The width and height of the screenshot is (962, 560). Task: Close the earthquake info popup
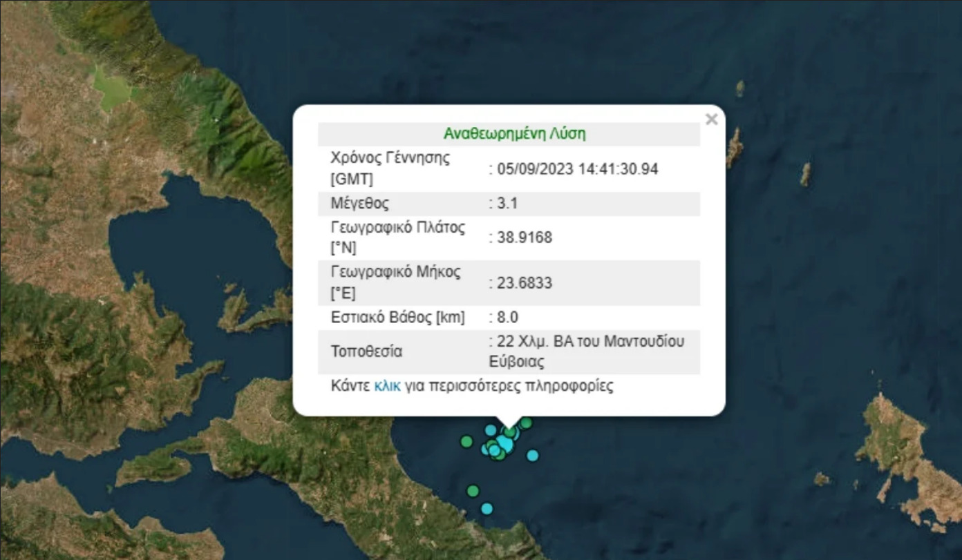pyautogui.click(x=711, y=119)
